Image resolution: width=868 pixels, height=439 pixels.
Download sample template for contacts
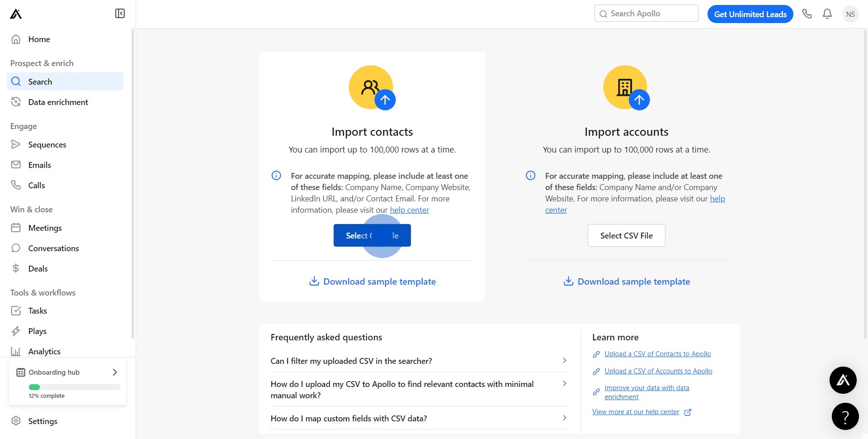pos(372,282)
